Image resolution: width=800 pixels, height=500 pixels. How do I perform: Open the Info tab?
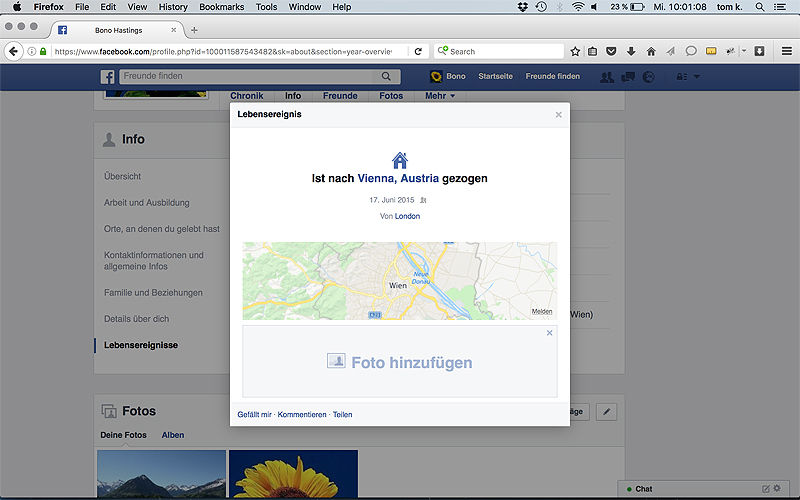[x=293, y=95]
